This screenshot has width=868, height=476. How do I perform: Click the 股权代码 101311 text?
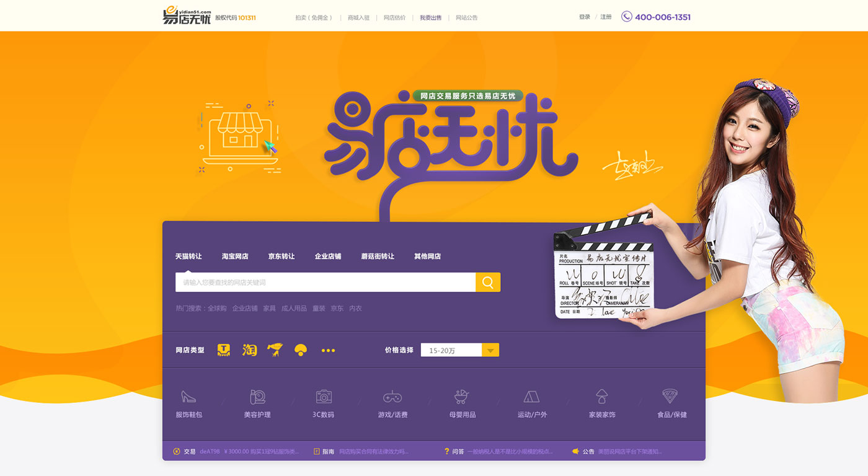click(236, 18)
